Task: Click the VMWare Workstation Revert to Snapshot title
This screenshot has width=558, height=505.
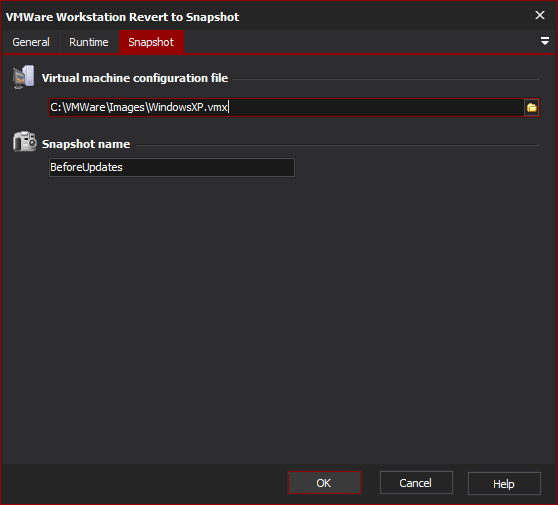Action: click(122, 17)
